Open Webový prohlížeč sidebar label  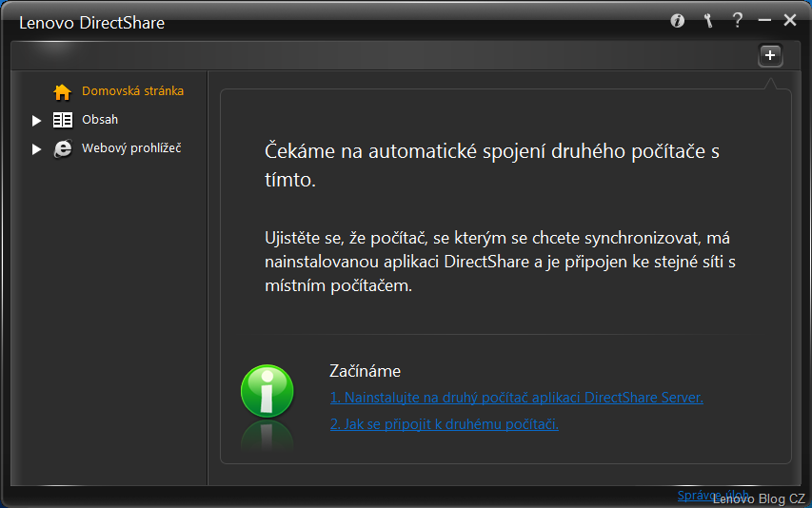(x=131, y=148)
